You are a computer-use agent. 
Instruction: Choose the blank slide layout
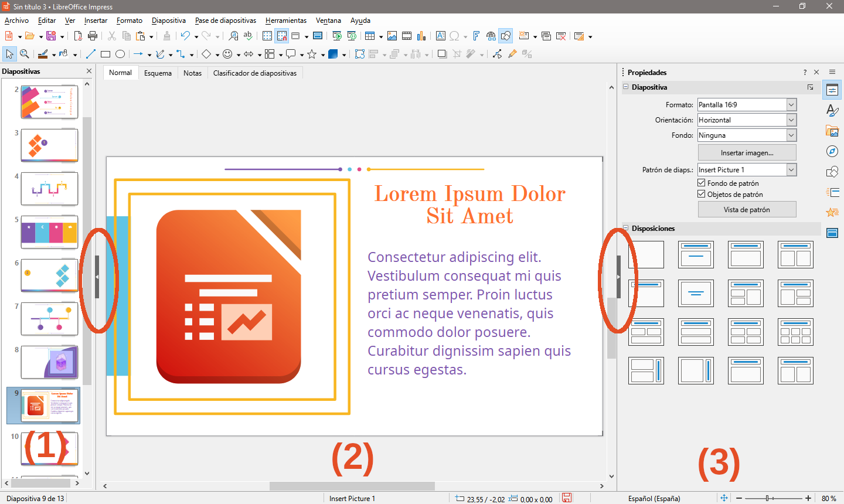pyautogui.click(x=646, y=254)
